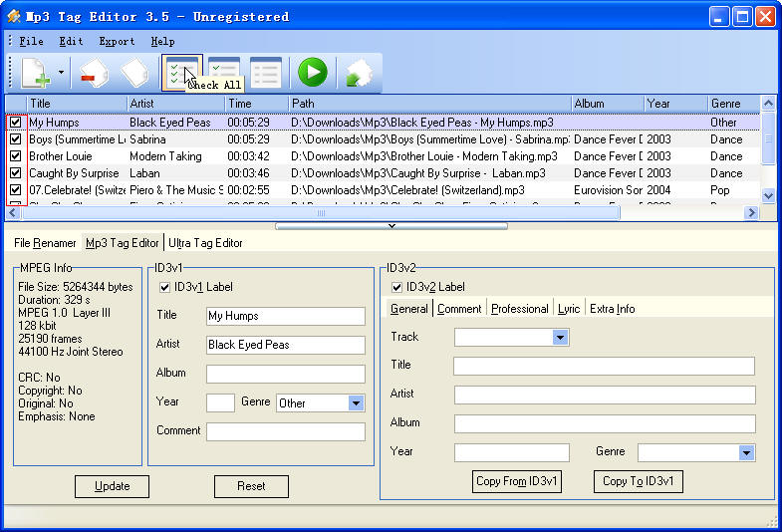782x532 pixels.
Task: Sort by the Artist column header
Action: pyautogui.click(x=176, y=104)
